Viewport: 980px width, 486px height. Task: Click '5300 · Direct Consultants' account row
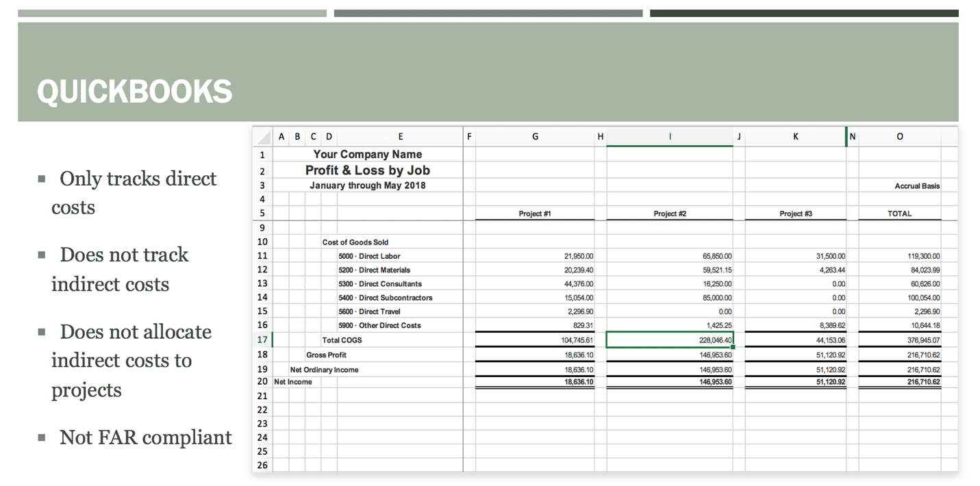point(380,283)
